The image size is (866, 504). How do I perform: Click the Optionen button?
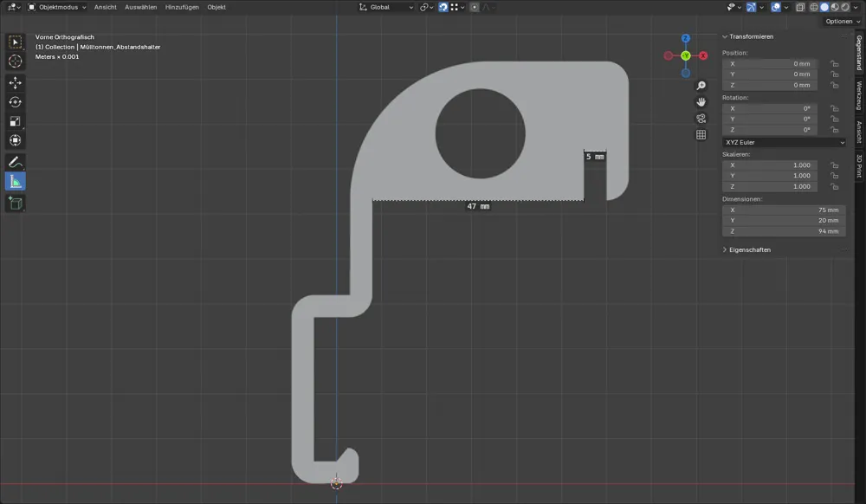tap(843, 21)
